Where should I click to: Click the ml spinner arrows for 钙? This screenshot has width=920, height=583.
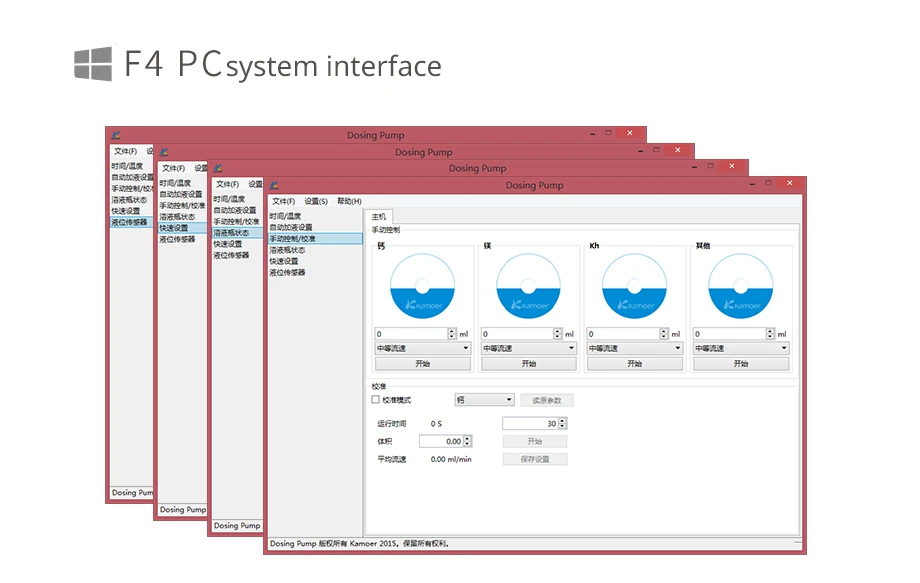tap(452, 334)
